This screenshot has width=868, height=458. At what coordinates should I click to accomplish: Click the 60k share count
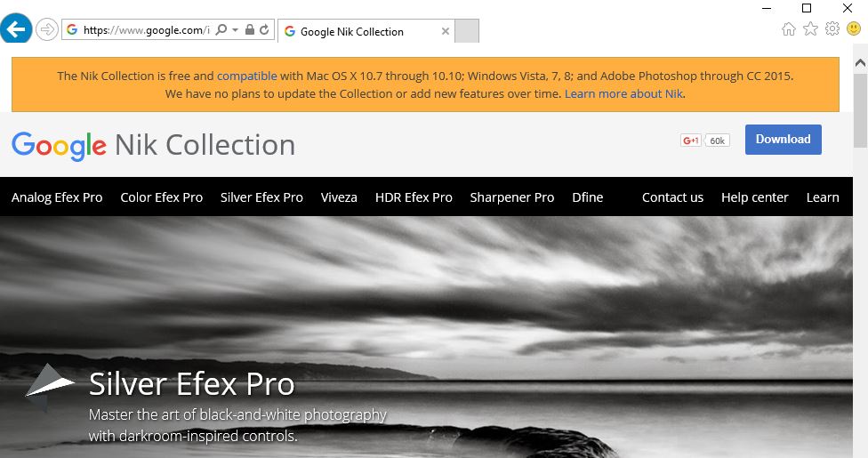[718, 141]
